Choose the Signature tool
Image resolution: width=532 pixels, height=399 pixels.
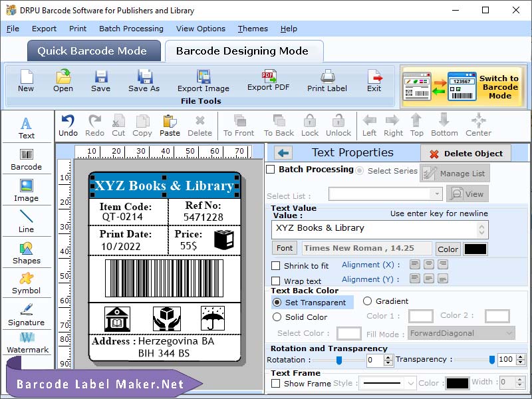pos(26,315)
